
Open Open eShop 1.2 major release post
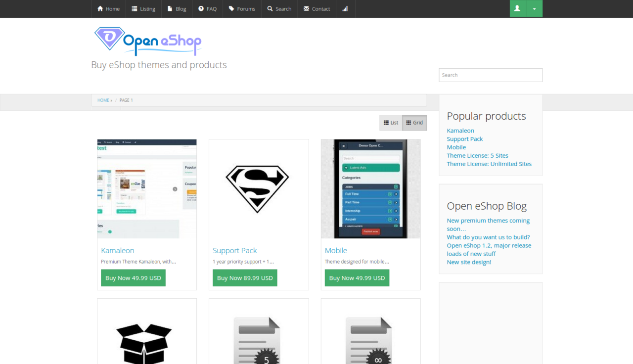489,249
